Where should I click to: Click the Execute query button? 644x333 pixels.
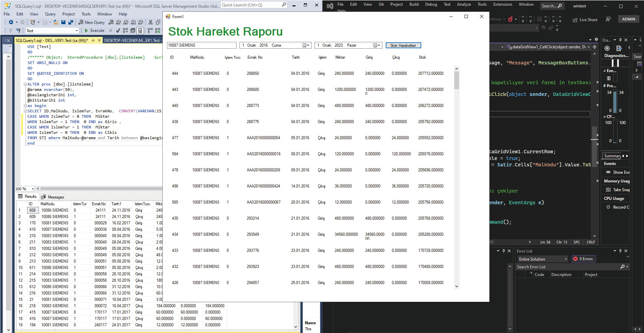[x=94, y=31]
